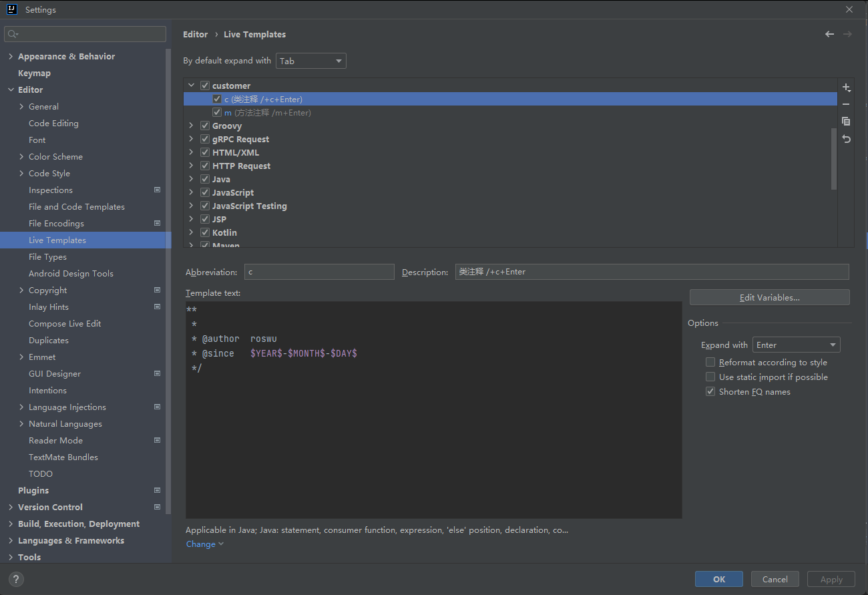The image size is (868, 595).
Task: Click the Abbreviation input field
Action: (x=319, y=272)
